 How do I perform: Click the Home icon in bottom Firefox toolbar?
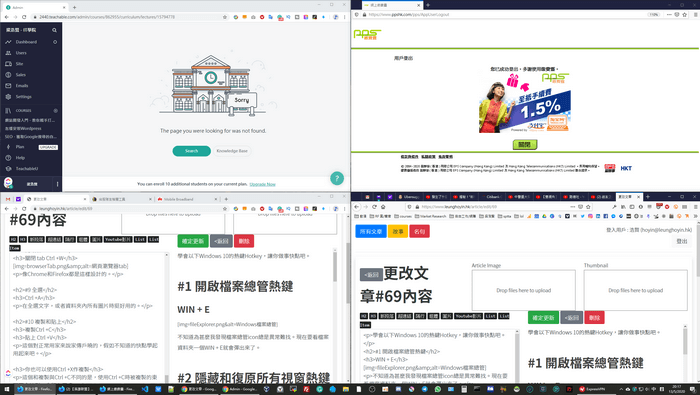click(x=383, y=207)
